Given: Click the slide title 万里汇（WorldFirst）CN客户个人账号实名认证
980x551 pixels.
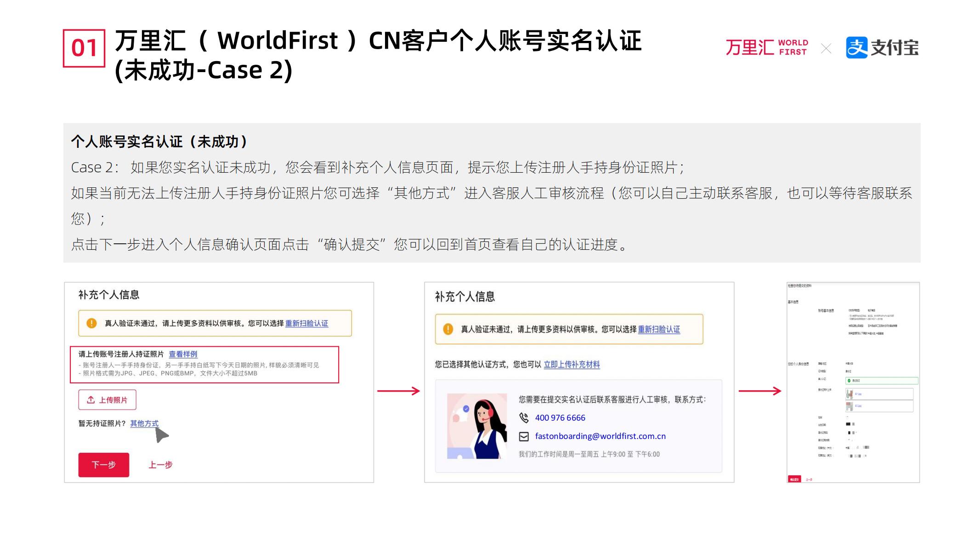Looking at the screenshot, I should pyautogui.click(x=378, y=40).
